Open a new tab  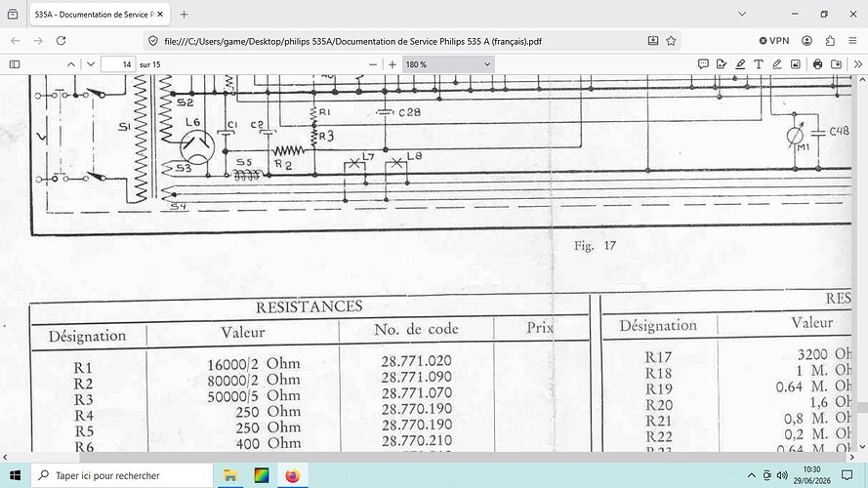click(x=184, y=15)
